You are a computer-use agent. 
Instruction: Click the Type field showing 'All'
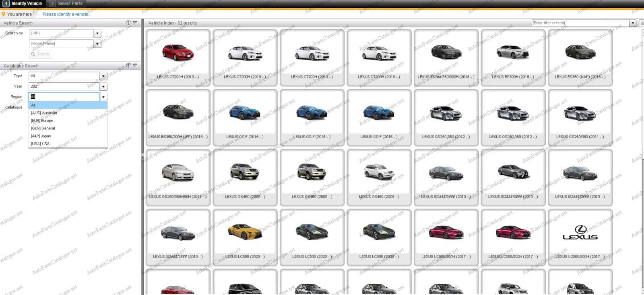[x=64, y=76]
